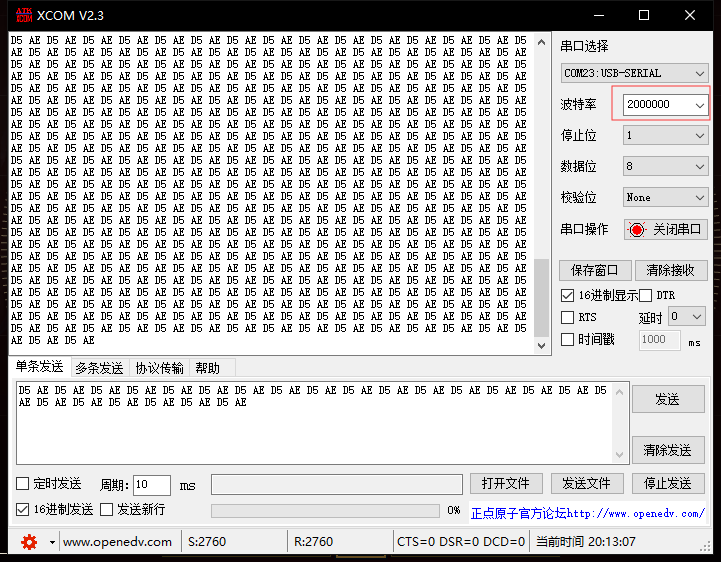This screenshot has height=562, width=721.
Task: Enable the 定时发送 checkbox
Action: click(23, 483)
